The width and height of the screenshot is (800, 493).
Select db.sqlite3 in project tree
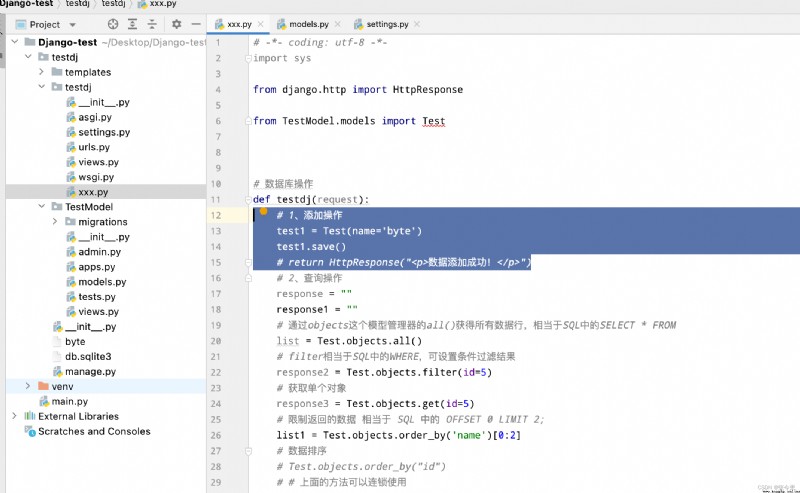[88, 356]
